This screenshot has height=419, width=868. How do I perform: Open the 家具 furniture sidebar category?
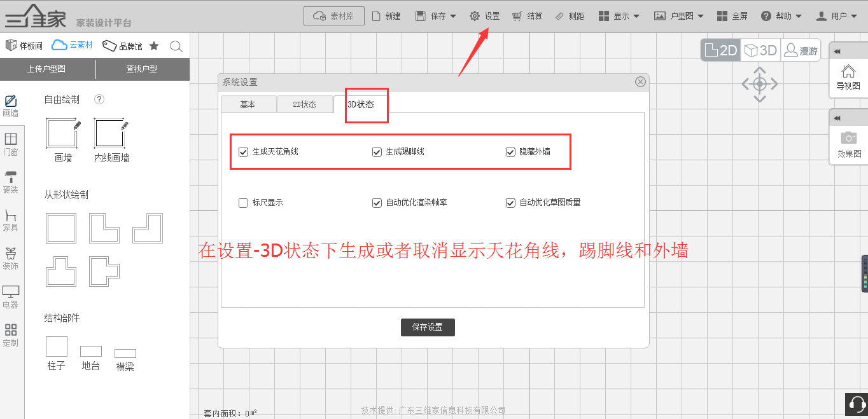11,220
